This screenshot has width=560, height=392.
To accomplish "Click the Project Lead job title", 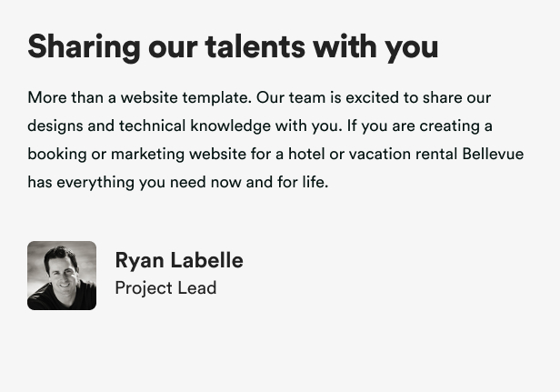I will tap(165, 288).
